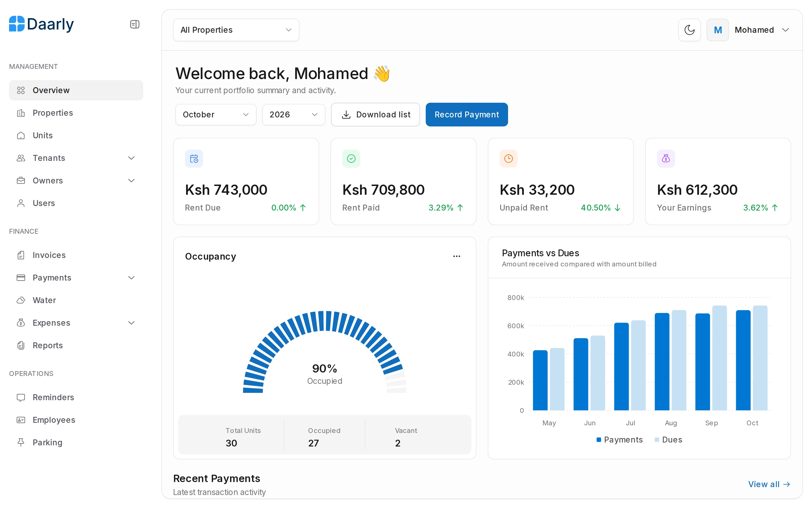Click the Your Earnings money bag icon
This screenshot has height=508, width=812.
[666, 159]
